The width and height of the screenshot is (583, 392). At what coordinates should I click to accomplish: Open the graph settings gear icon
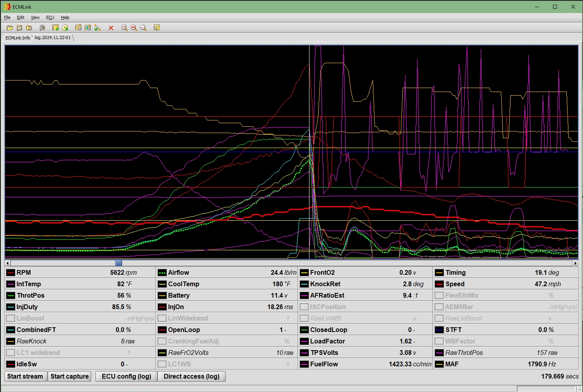point(79,28)
